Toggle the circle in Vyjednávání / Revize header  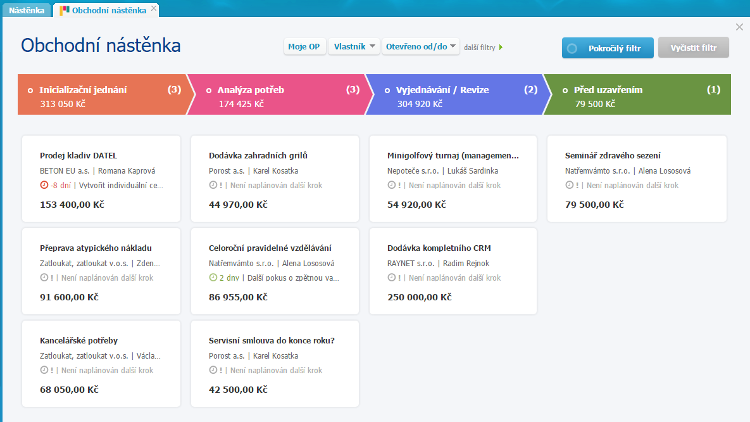[387, 90]
